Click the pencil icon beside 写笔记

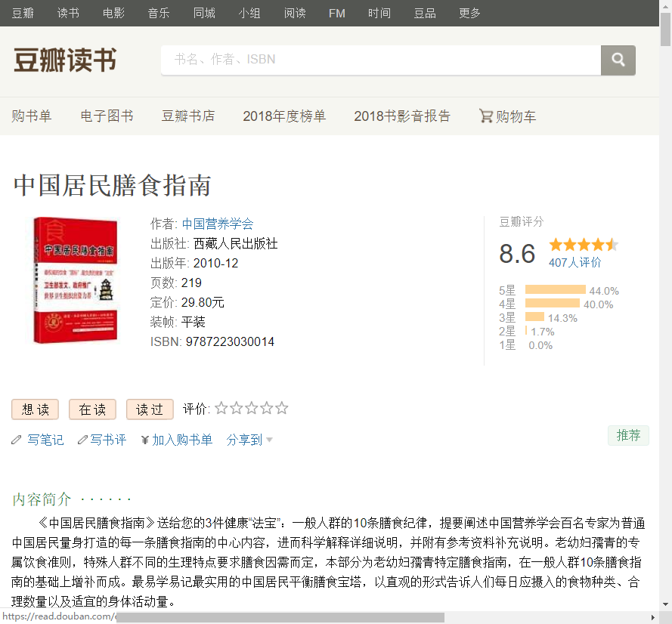pos(17,440)
